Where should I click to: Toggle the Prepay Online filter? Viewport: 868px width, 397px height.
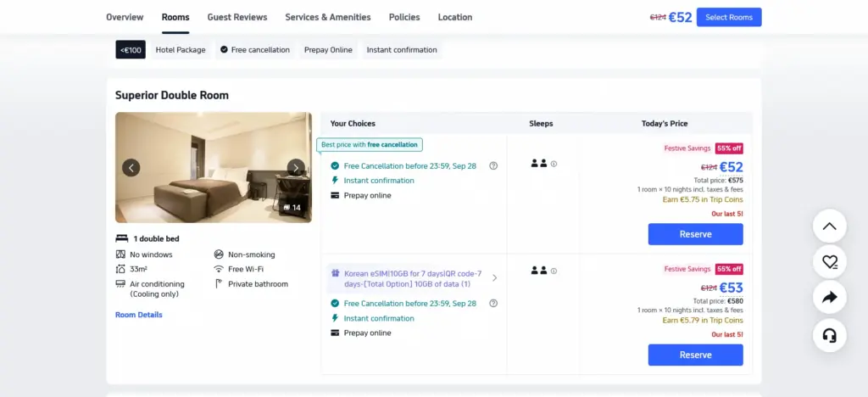(x=328, y=50)
